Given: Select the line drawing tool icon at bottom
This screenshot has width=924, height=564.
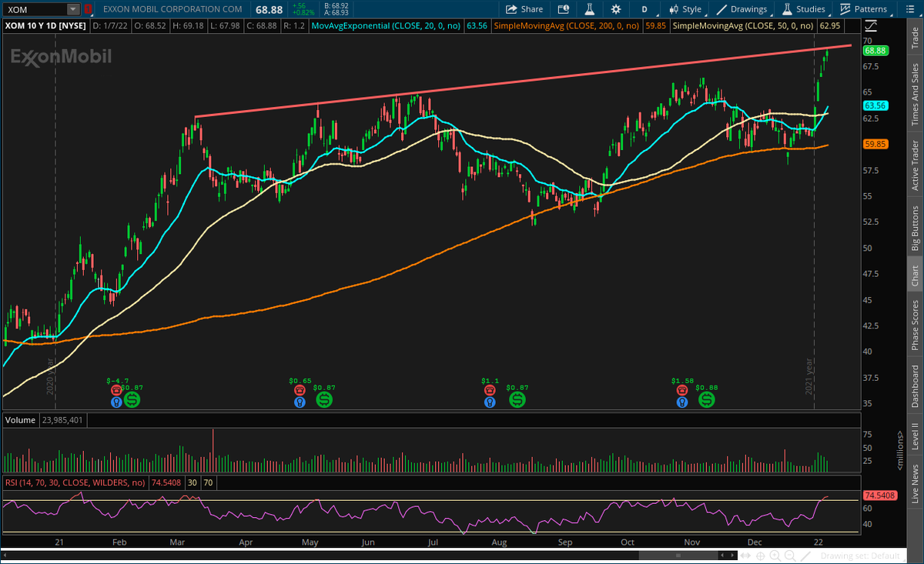Looking at the screenshot, I should (x=805, y=556).
